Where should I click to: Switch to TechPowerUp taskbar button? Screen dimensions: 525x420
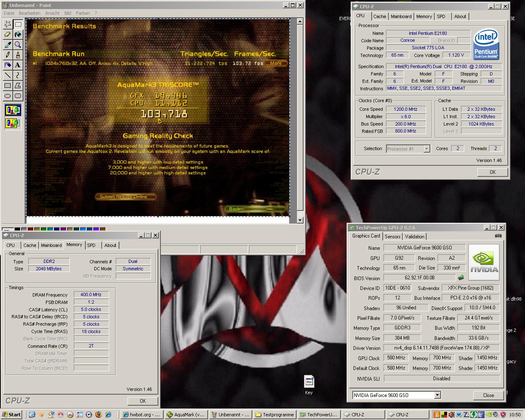tap(319, 415)
